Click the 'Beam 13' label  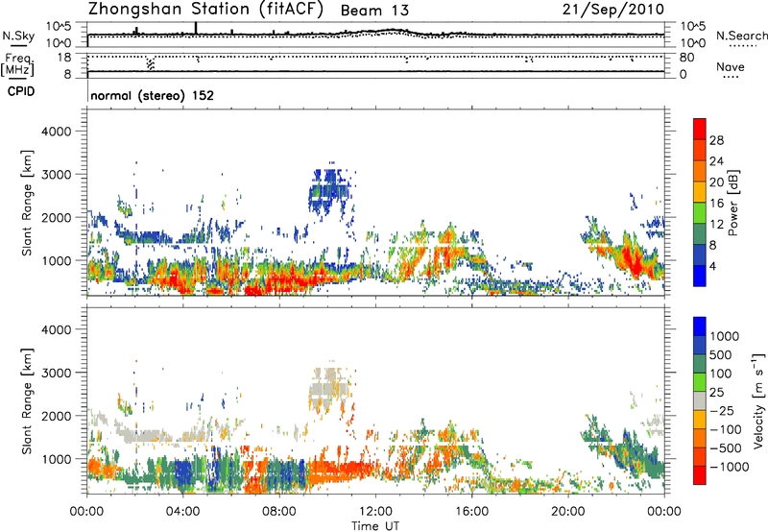[x=374, y=11]
